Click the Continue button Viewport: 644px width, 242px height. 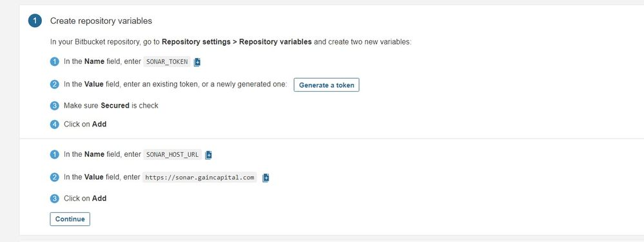point(70,219)
